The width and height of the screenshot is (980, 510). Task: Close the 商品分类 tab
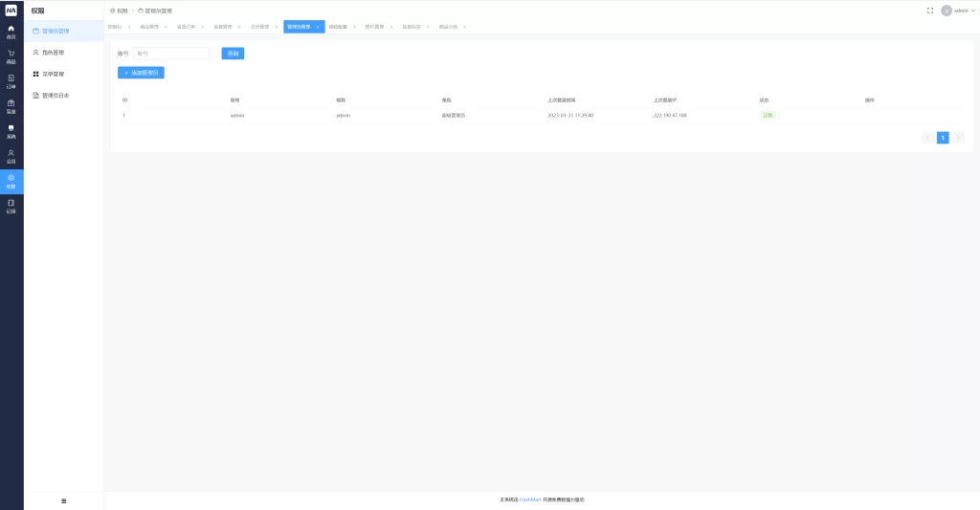(x=465, y=27)
